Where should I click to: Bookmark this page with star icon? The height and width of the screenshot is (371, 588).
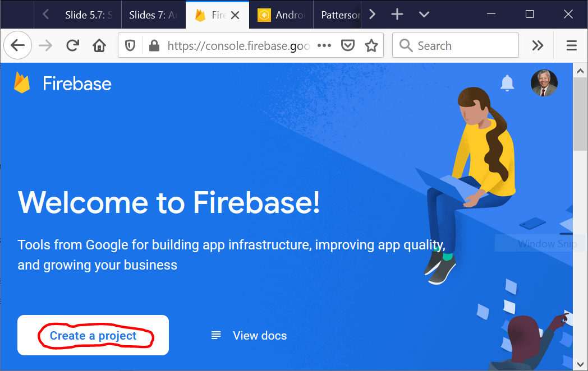[371, 46]
